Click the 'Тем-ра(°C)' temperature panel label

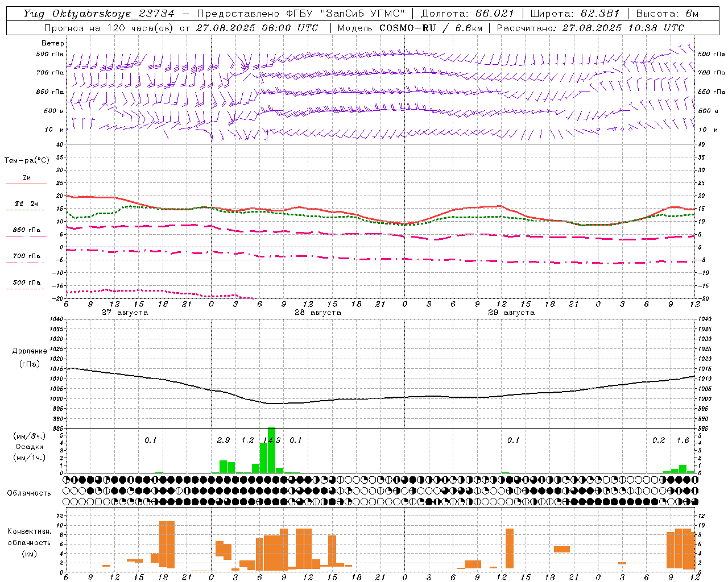(x=27, y=161)
